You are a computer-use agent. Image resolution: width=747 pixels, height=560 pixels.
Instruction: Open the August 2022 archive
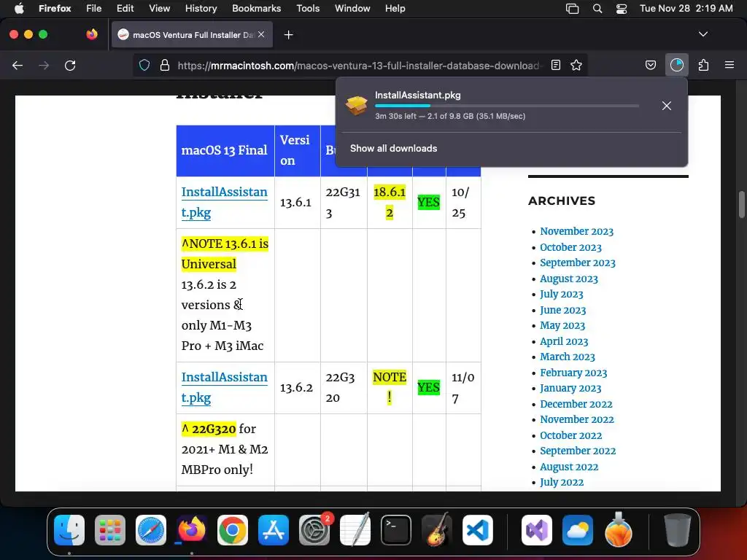coord(569,467)
